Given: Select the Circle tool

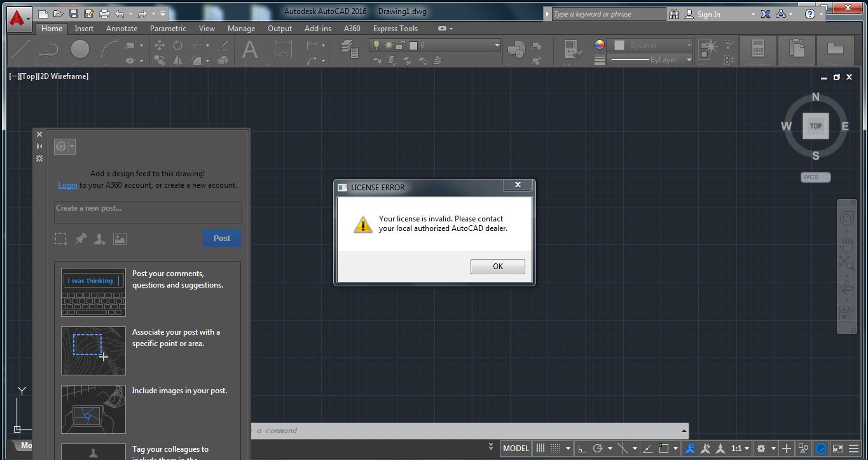Looking at the screenshot, I should pyautogui.click(x=79, y=48).
